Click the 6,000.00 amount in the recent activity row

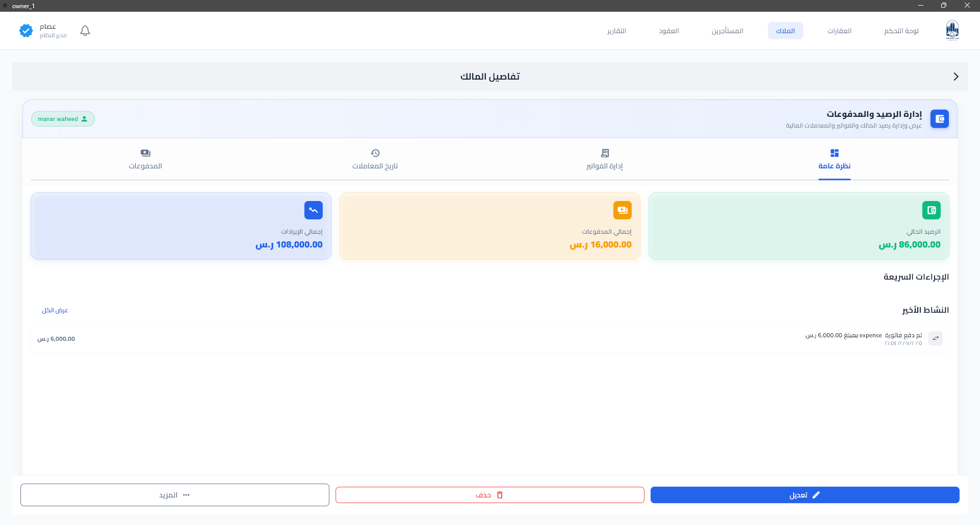point(56,339)
